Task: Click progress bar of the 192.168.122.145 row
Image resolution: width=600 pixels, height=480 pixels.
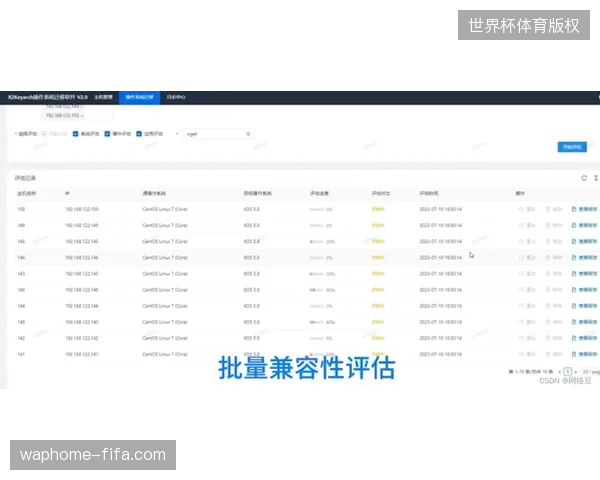Action: point(317,242)
